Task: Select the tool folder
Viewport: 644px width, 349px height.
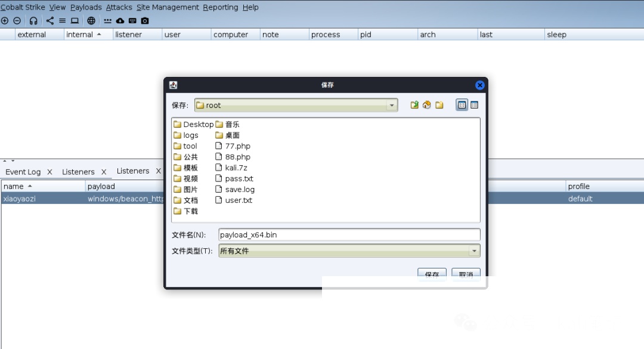Action: 185,146
